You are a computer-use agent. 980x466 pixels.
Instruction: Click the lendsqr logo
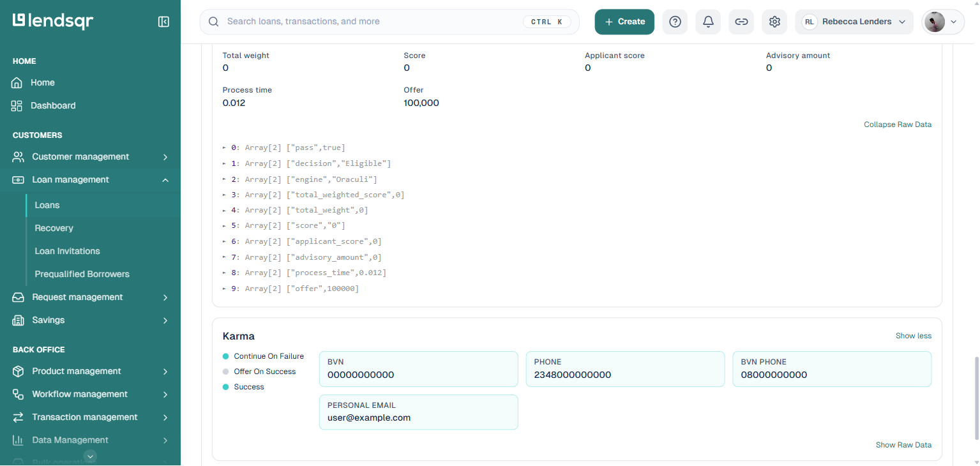coord(53,21)
